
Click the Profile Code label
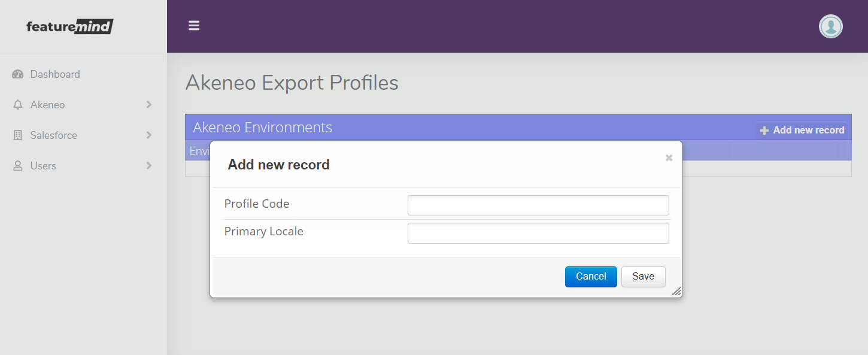click(257, 204)
